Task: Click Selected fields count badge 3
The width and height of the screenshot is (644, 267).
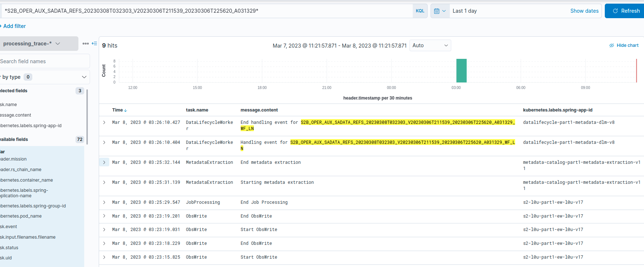Action: point(80,91)
